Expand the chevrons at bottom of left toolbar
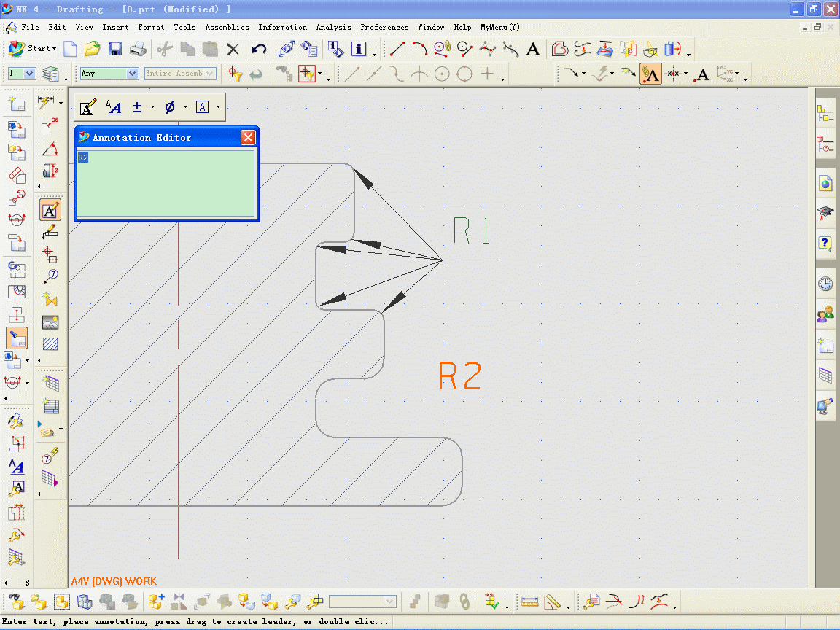Image resolution: width=840 pixels, height=630 pixels. click(x=27, y=583)
